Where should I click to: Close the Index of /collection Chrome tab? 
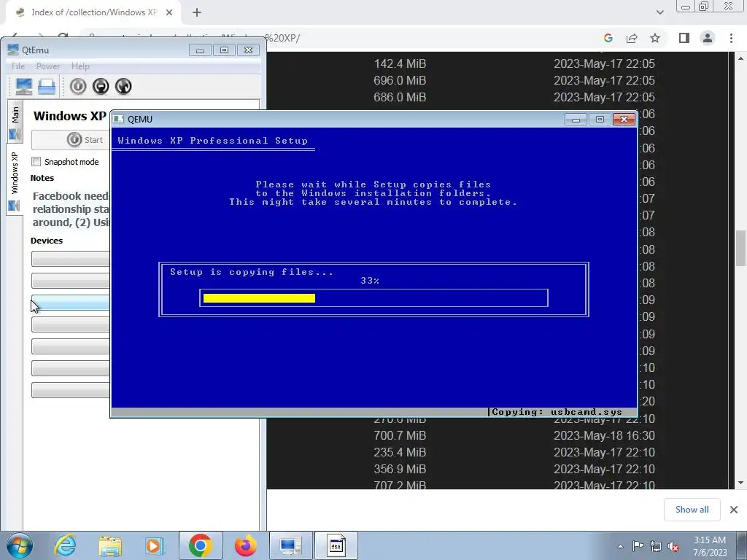[x=169, y=12]
